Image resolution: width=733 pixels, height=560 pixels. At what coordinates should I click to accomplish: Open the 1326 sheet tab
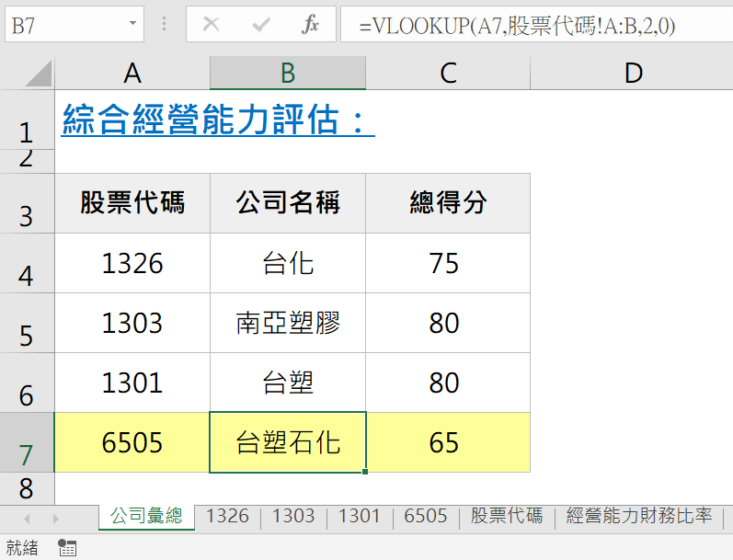(227, 517)
